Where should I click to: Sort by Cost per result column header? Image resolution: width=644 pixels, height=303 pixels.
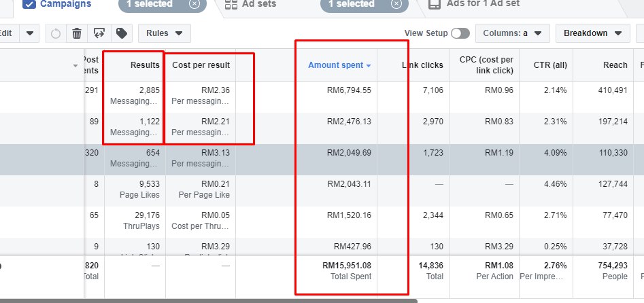point(201,65)
